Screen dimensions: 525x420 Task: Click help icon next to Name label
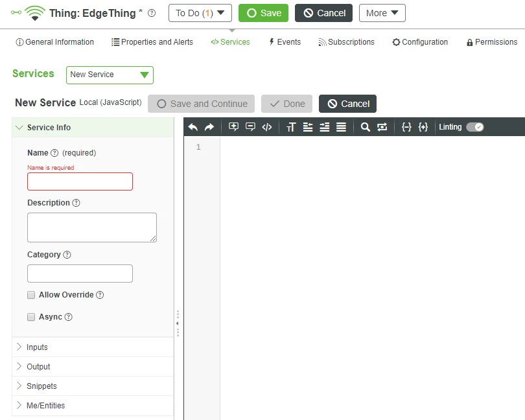tap(54, 153)
